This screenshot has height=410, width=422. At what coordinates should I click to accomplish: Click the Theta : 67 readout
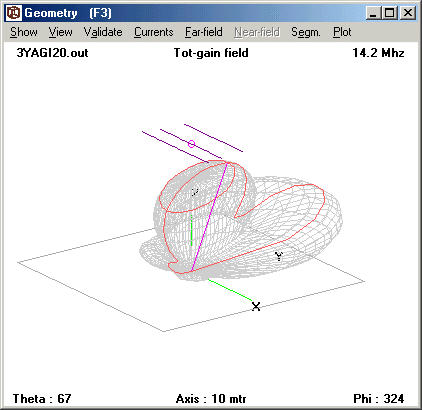(x=42, y=399)
